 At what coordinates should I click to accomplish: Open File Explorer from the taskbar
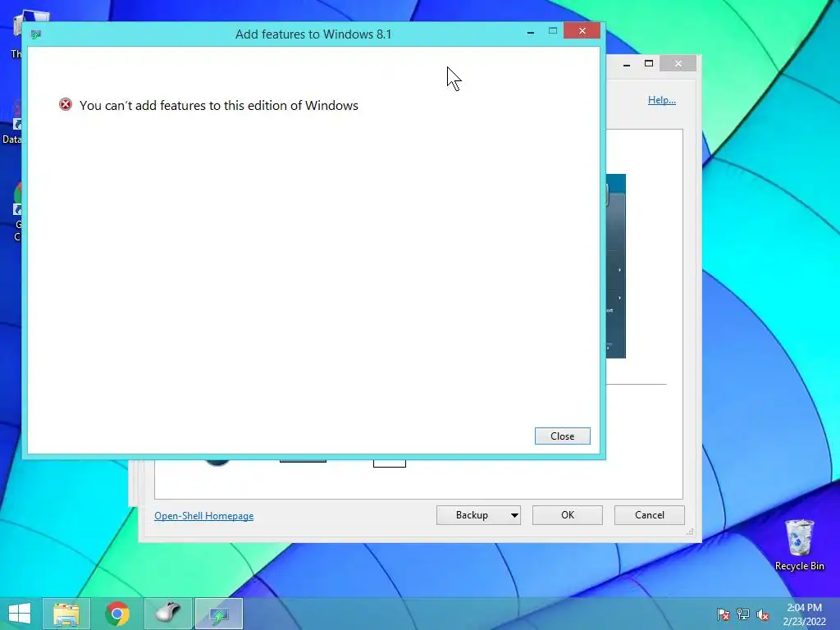(x=66, y=614)
